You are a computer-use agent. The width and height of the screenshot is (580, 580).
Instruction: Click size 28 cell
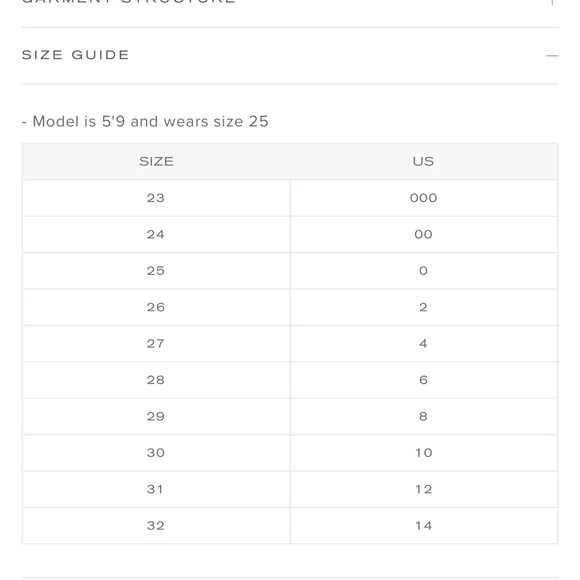pyautogui.click(x=156, y=380)
